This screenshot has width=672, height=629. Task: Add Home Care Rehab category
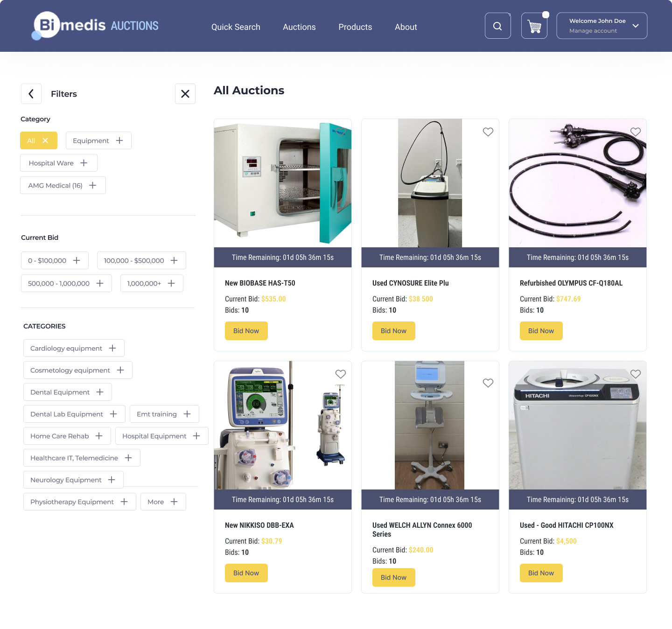pyautogui.click(x=67, y=436)
